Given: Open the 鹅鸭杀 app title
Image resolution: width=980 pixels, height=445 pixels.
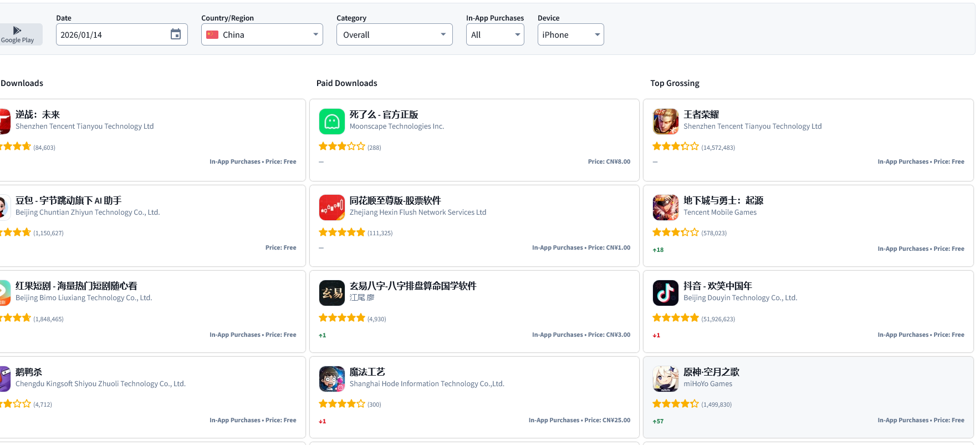Looking at the screenshot, I should 29,372.
